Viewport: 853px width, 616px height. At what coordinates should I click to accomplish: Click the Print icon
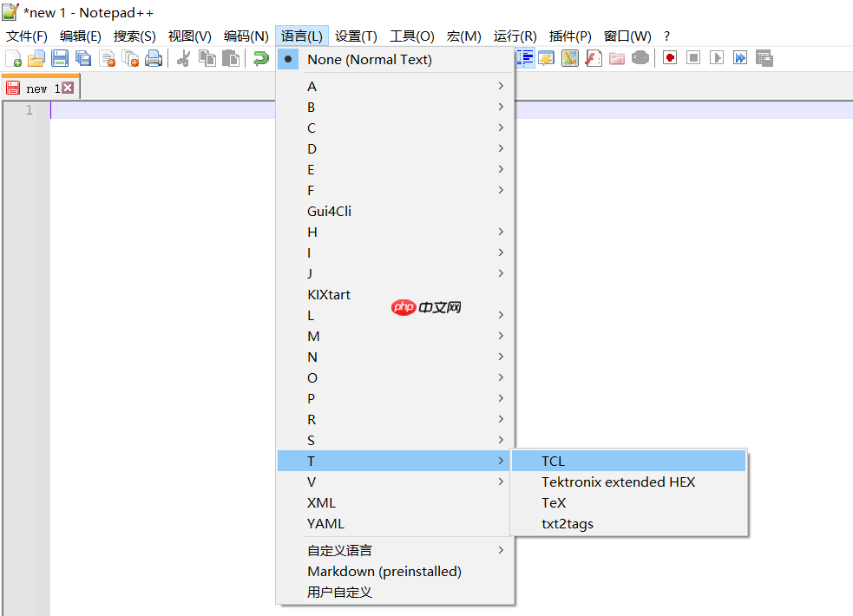[x=152, y=57]
